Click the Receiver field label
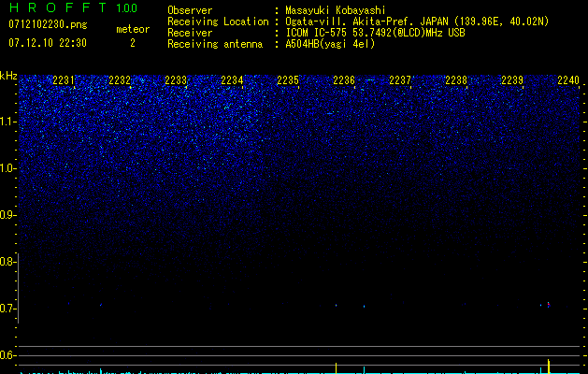 (190, 33)
